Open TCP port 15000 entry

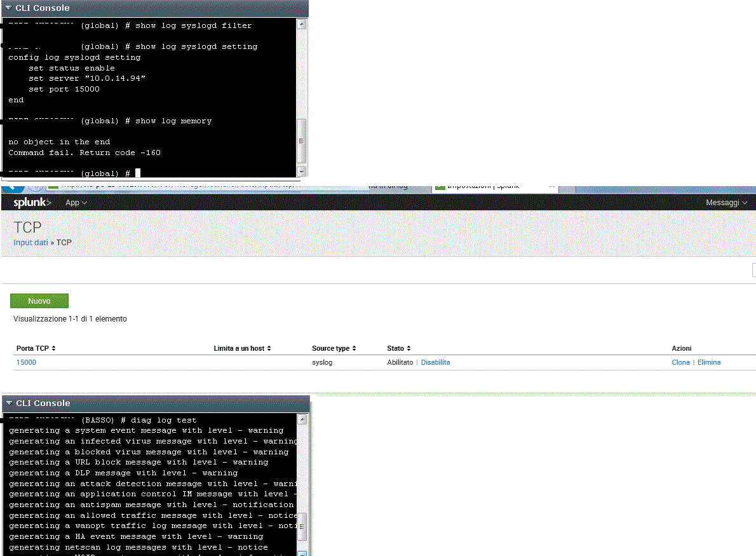click(x=27, y=362)
